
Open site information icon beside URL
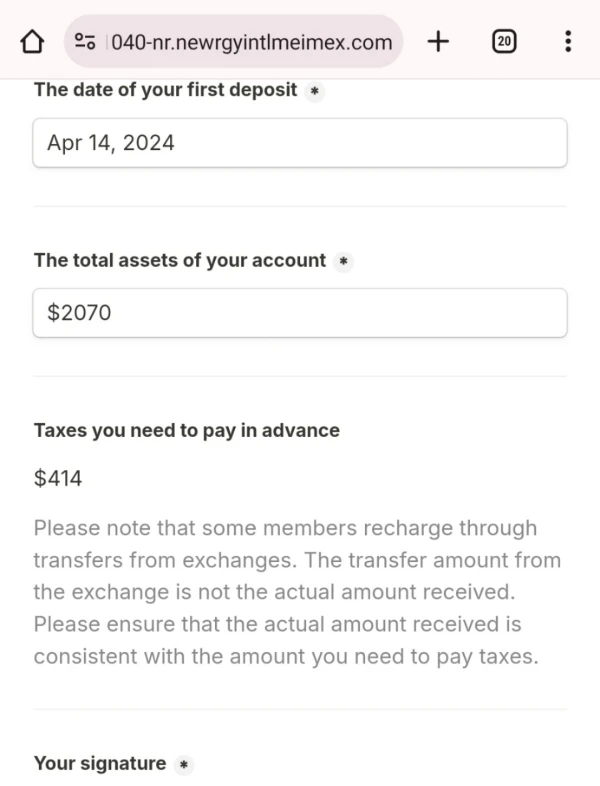coord(85,41)
